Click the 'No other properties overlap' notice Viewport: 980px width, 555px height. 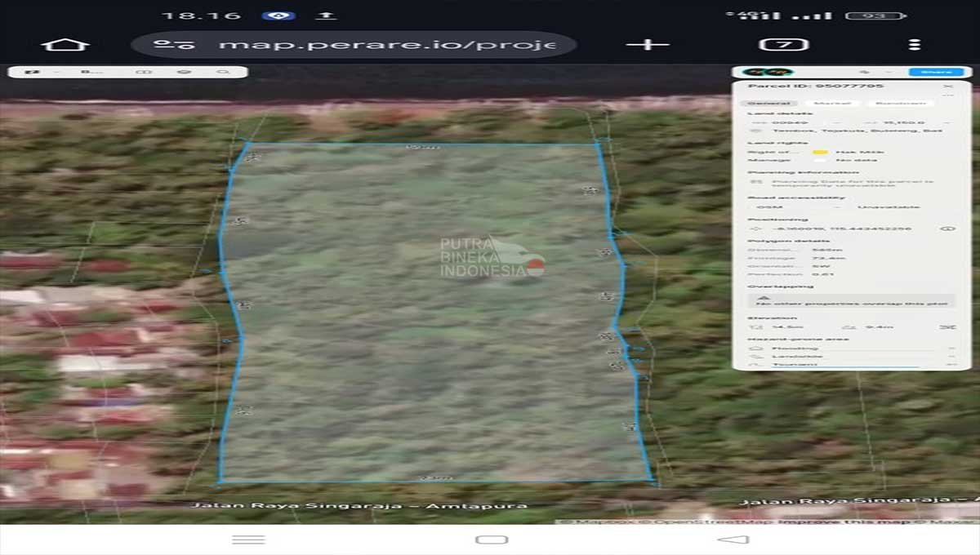(852, 301)
